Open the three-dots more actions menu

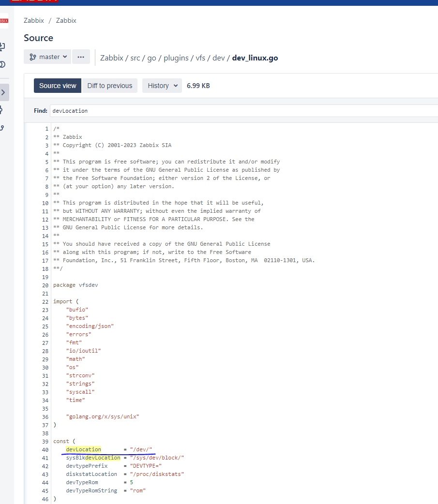[x=81, y=57]
